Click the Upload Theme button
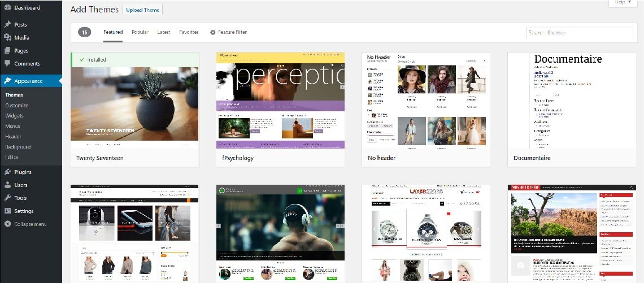The width and height of the screenshot is (644, 283). tap(142, 10)
